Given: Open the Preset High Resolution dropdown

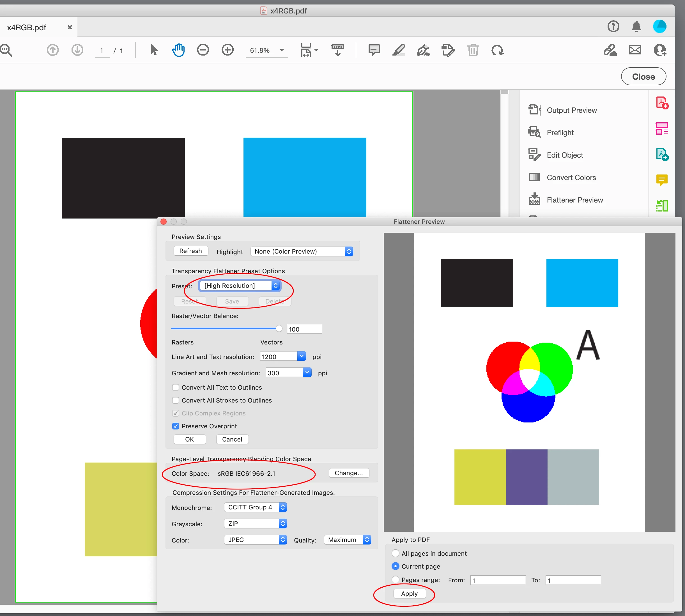Looking at the screenshot, I should [x=239, y=285].
